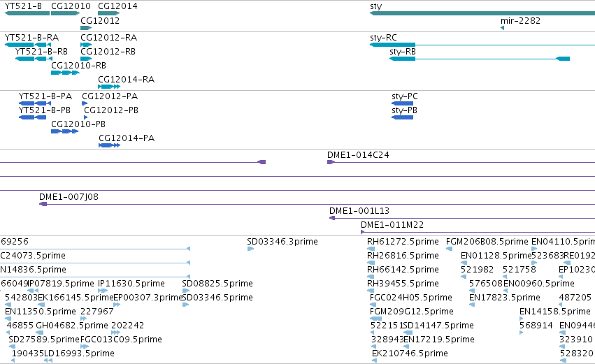The image size is (595, 364).
Task: Select the YT521-B gene glyph
Action: click(x=27, y=13)
